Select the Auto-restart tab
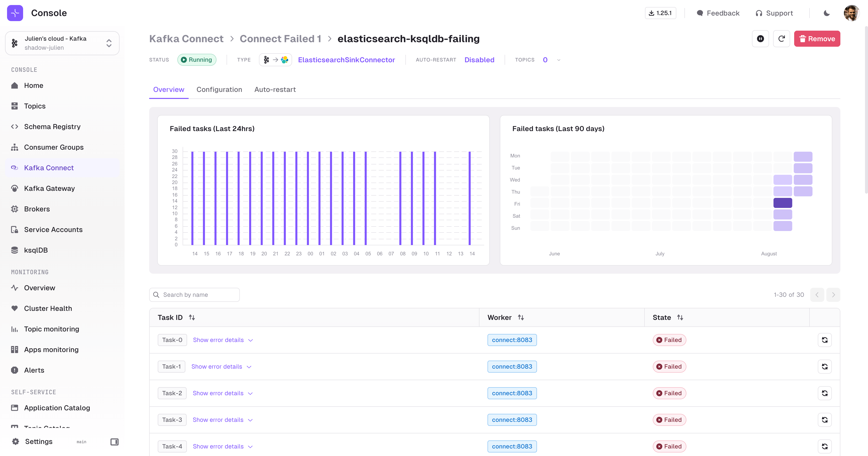 pyautogui.click(x=275, y=90)
